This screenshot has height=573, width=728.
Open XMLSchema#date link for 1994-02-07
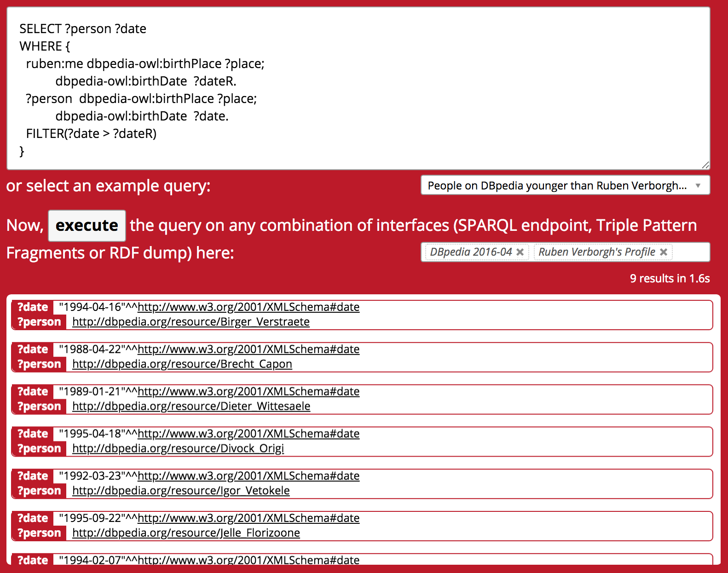[248, 560]
